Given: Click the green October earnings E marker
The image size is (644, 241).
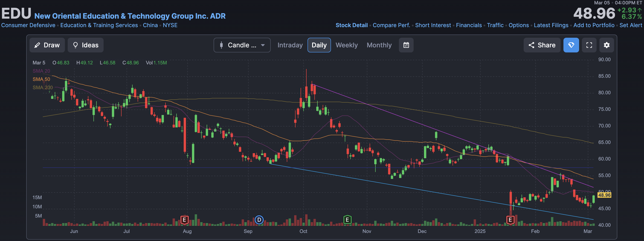Looking at the screenshot, I should (x=347, y=220).
